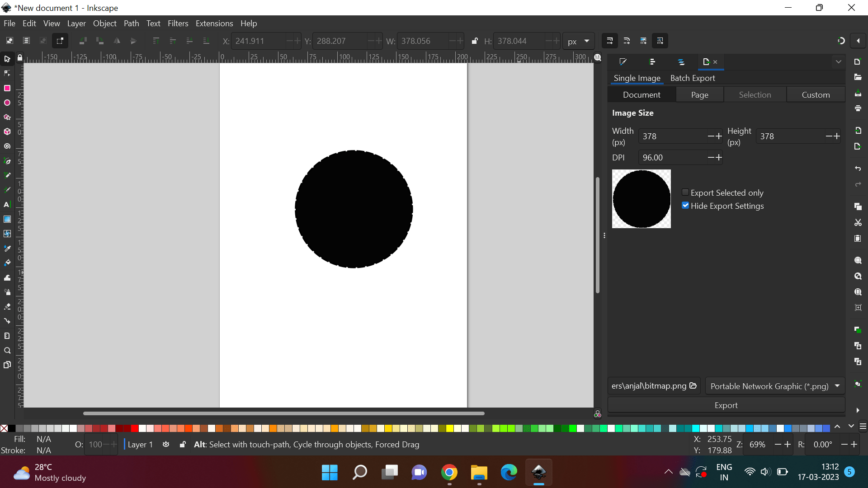Toggle Layer 1 visibility eye
Viewport: 868px width, 488px height.
pyautogui.click(x=166, y=445)
